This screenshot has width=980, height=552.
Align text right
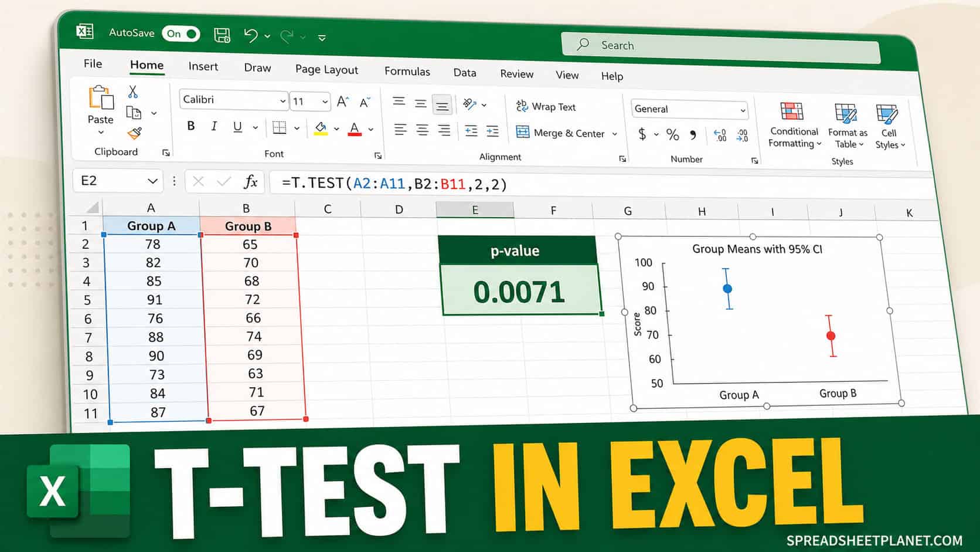[x=444, y=130]
